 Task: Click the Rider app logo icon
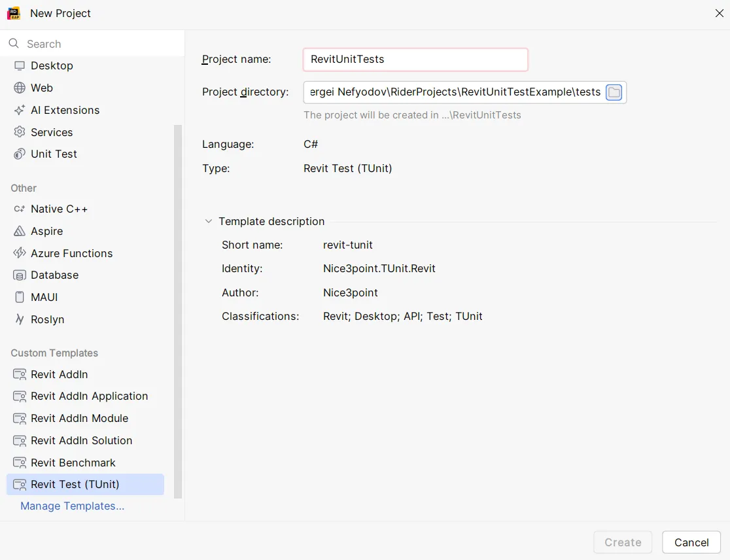pyautogui.click(x=14, y=13)
